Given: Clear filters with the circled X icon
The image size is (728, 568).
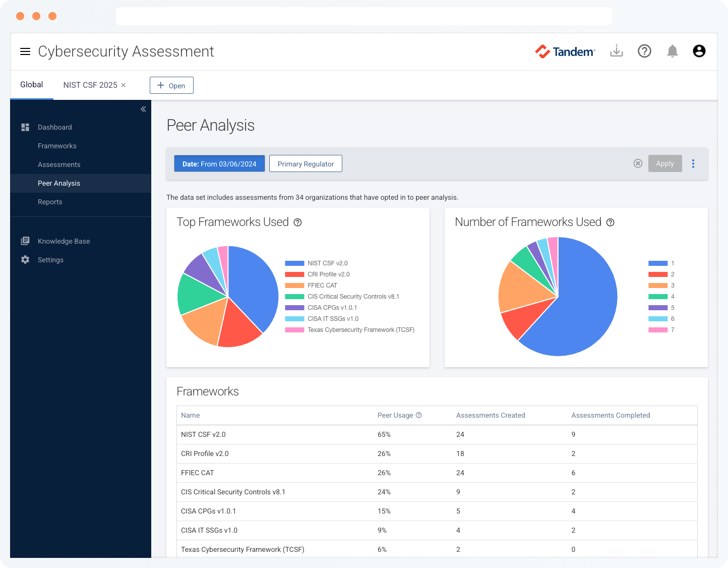Looking at the screenshot, I should [x=638, y=163].
